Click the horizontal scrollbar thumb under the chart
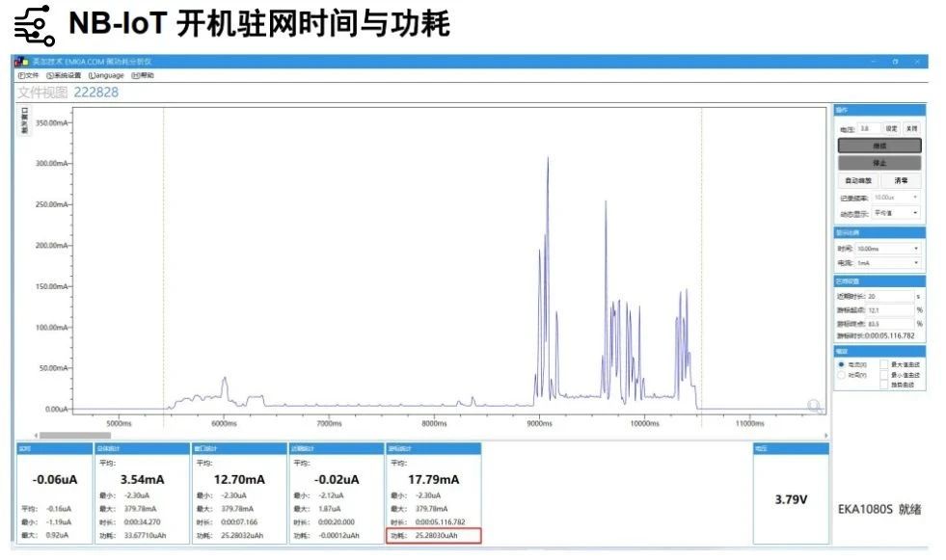Viewport: 946px width, 560px height. (x=74, y=436)
